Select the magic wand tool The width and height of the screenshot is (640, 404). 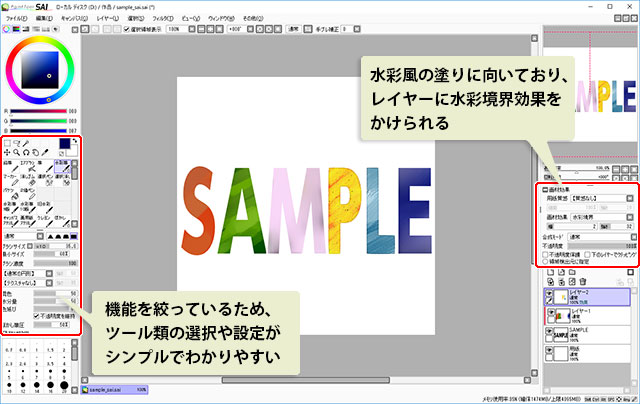tap(28, 143)
